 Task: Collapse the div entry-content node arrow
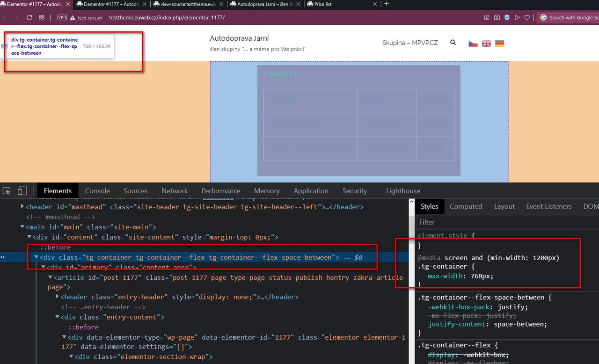58,317
